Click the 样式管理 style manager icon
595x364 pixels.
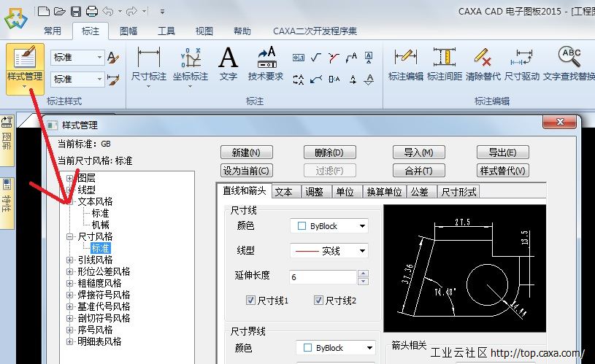tap(25, 61)
